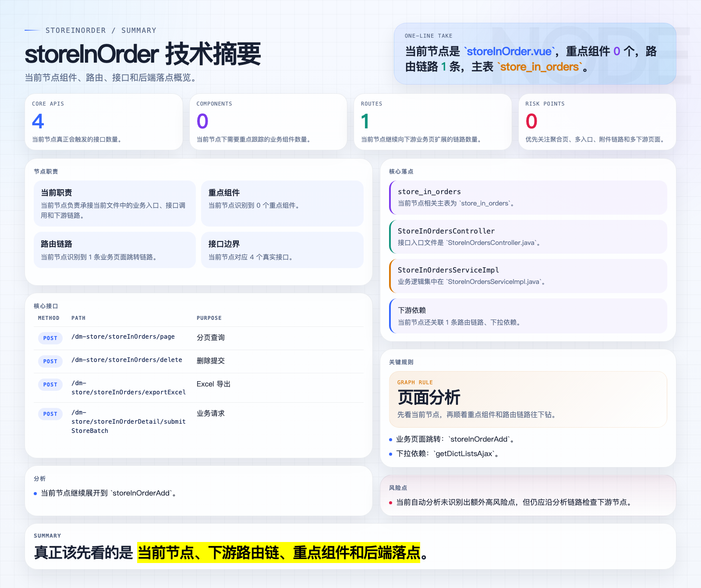Click the 业务请求 purpose cell
Screen dimensions: 701x588
tap(211, 413)
